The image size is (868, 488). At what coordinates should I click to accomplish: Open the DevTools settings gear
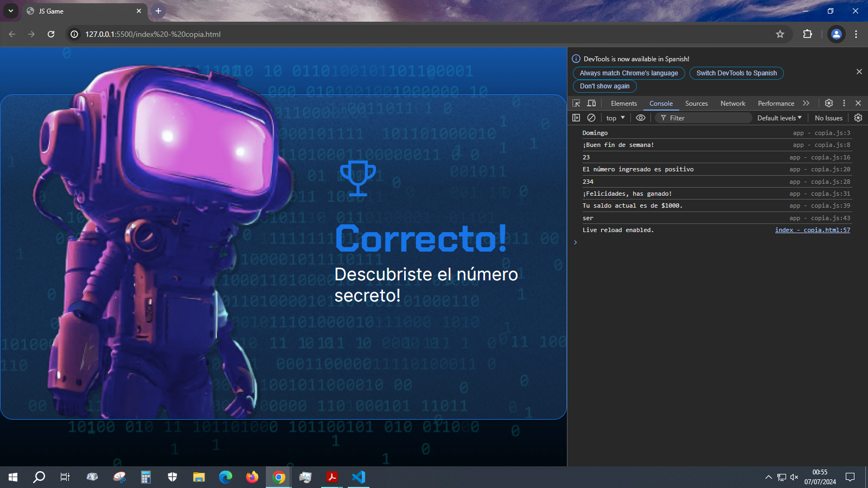coord(829,103)
